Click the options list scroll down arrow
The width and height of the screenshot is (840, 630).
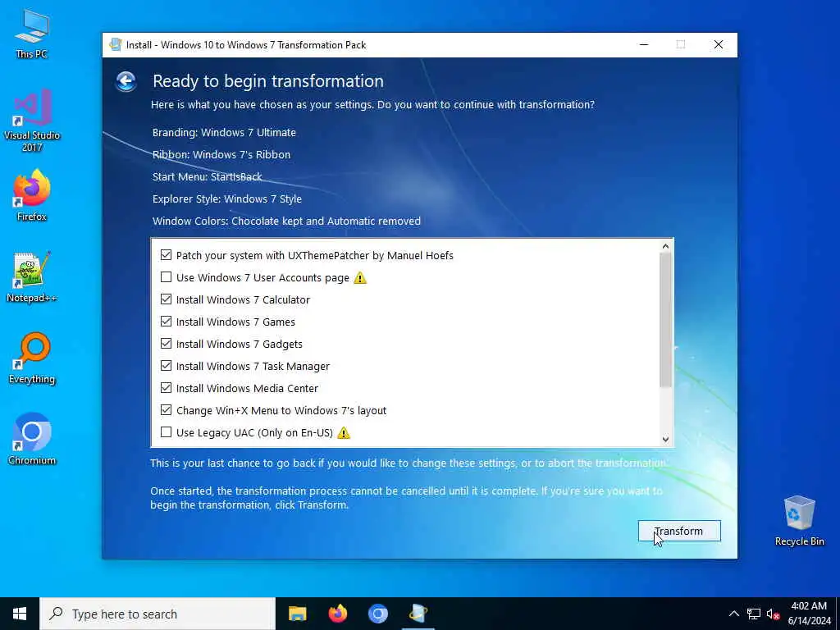665,440
